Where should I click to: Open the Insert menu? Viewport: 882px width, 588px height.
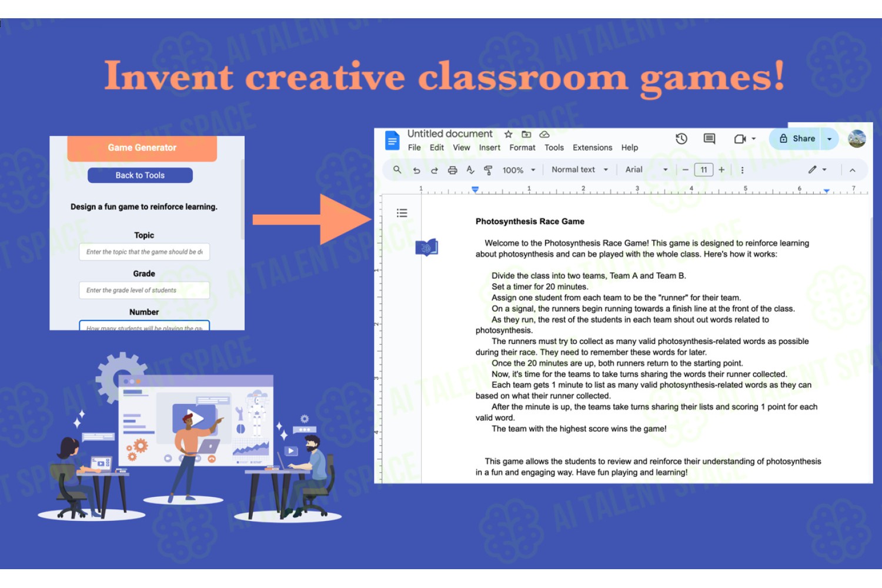pyautogui.click(x=490, y=148)
